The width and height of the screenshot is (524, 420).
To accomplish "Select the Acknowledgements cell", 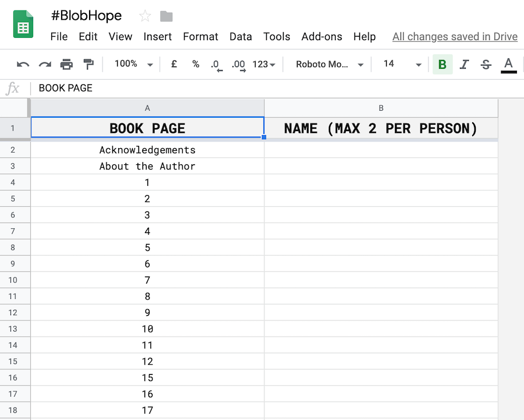I will click(147, 150).
